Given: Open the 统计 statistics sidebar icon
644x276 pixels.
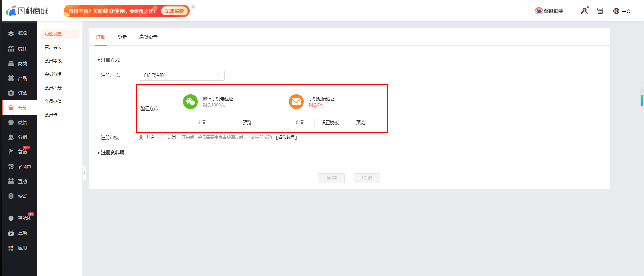Looking at the screenshot, I should (x=11, y=49).
